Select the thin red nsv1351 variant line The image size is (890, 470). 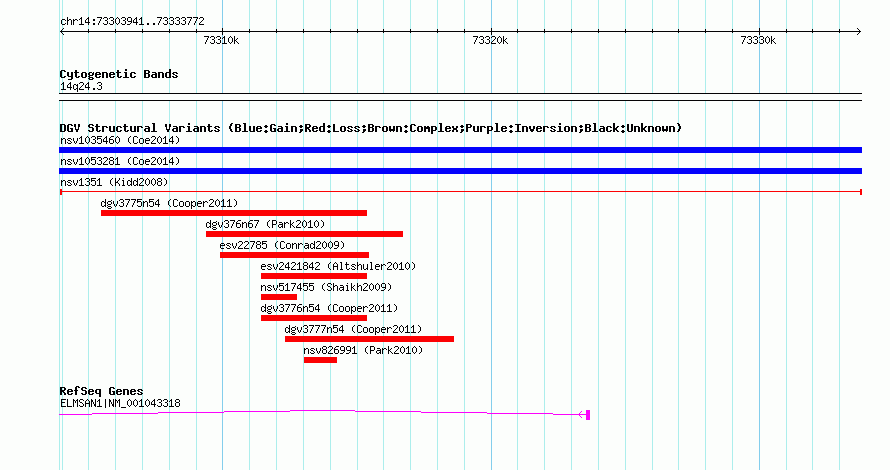click(460, 192)
